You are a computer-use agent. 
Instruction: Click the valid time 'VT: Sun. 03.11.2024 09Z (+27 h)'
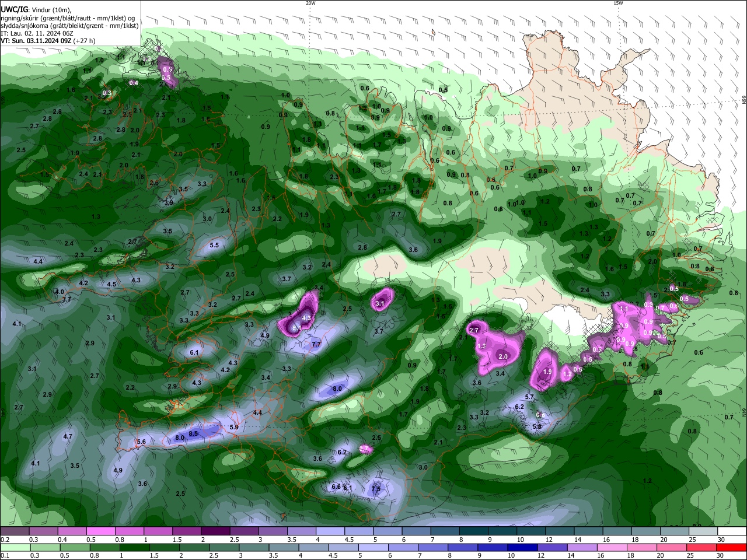click(48, 41)
